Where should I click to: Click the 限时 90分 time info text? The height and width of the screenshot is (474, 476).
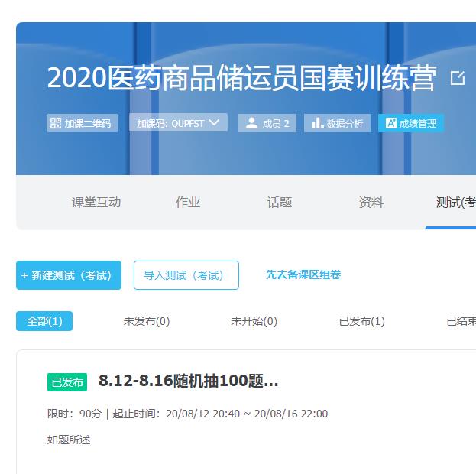tap(74, 414)
